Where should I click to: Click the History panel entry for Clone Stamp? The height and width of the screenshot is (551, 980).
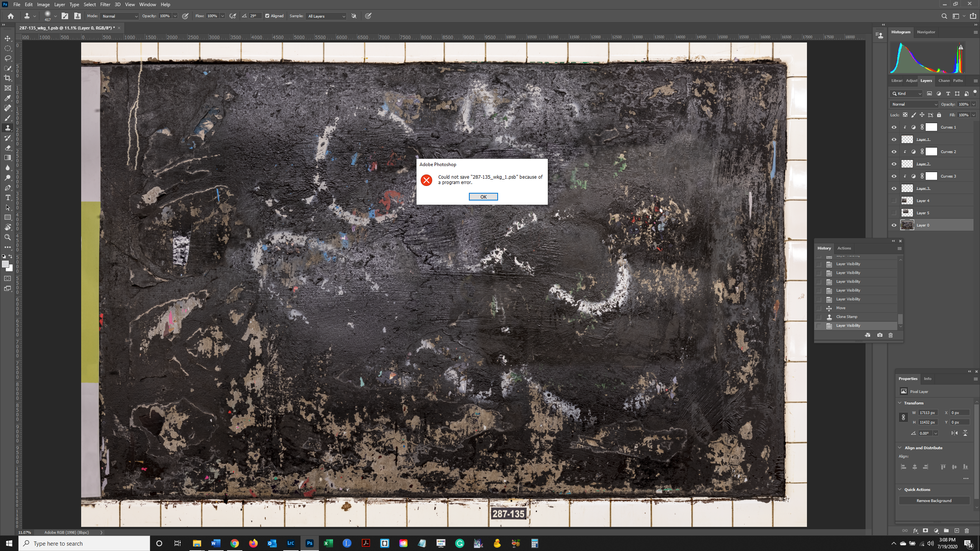point(847,317)
